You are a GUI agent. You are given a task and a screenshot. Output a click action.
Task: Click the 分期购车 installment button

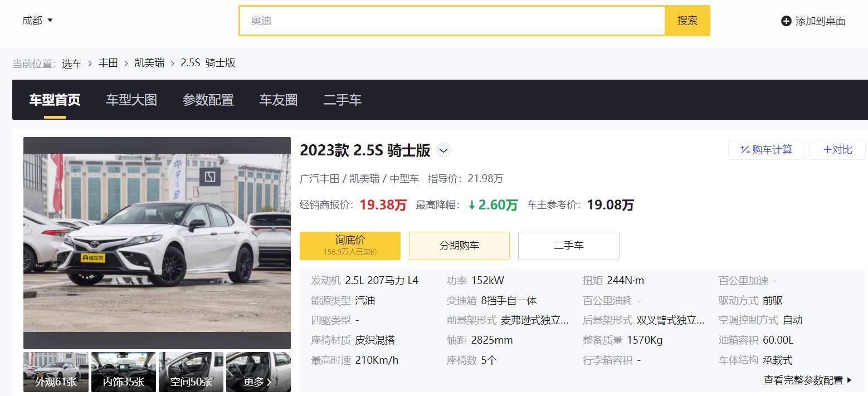[459, 245]
